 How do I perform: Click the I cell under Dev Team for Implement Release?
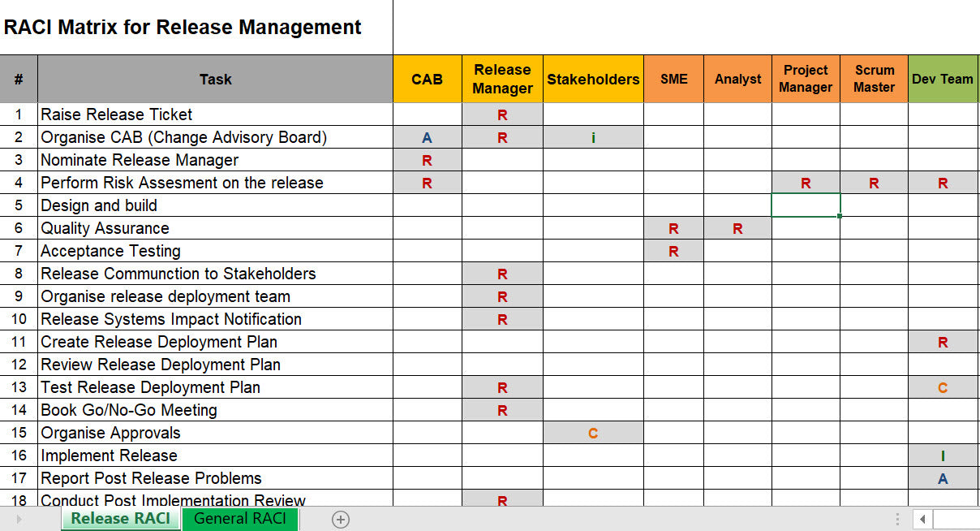click(x=943, y=455)
